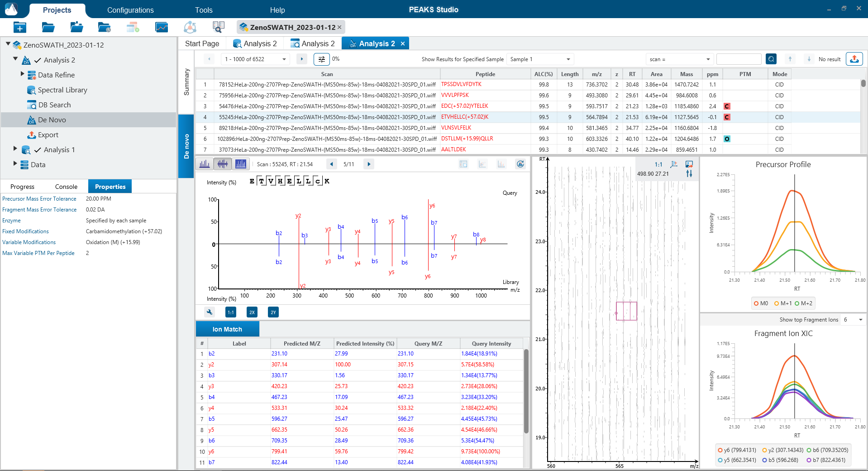Viewport: 868px width, 471px height.
Task: Open the results range dropdown 1 - 1000 of 6522
Action: [x=256, y=59]
